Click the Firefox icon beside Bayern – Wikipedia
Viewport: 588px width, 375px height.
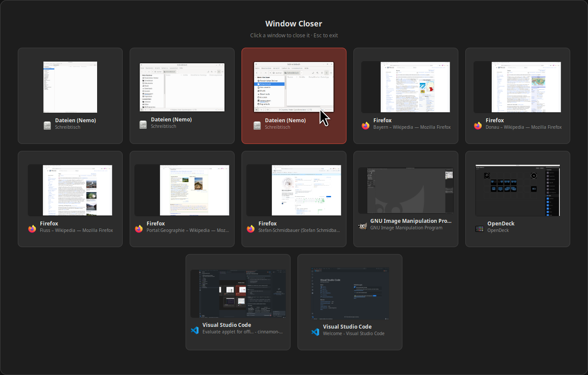(x=366, y=126)
